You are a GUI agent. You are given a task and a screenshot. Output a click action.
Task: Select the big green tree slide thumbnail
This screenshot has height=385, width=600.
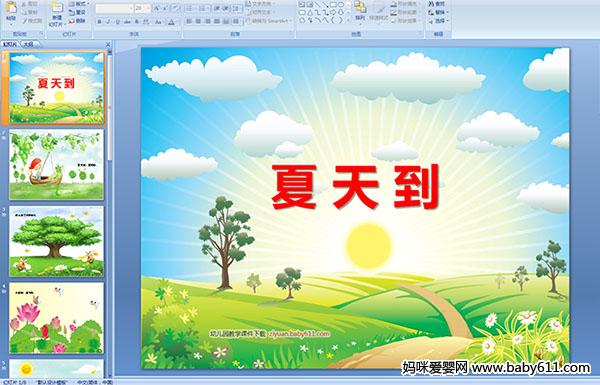57,241
